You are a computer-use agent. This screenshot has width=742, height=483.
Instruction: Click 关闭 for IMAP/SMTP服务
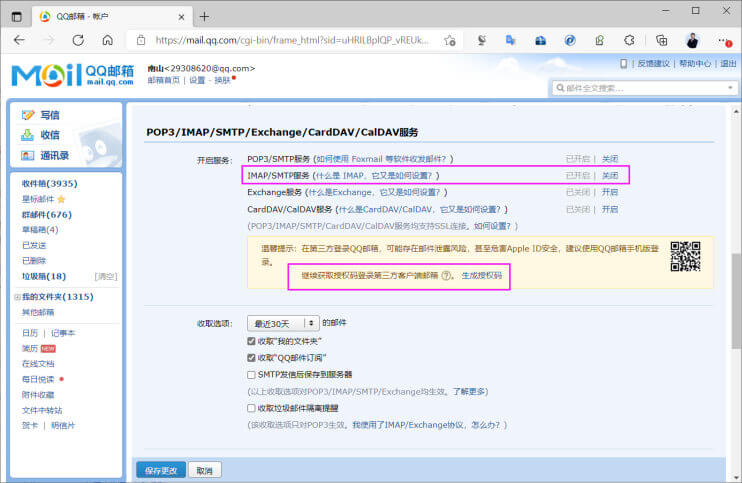pyautogui.click(x=610, y=176)
